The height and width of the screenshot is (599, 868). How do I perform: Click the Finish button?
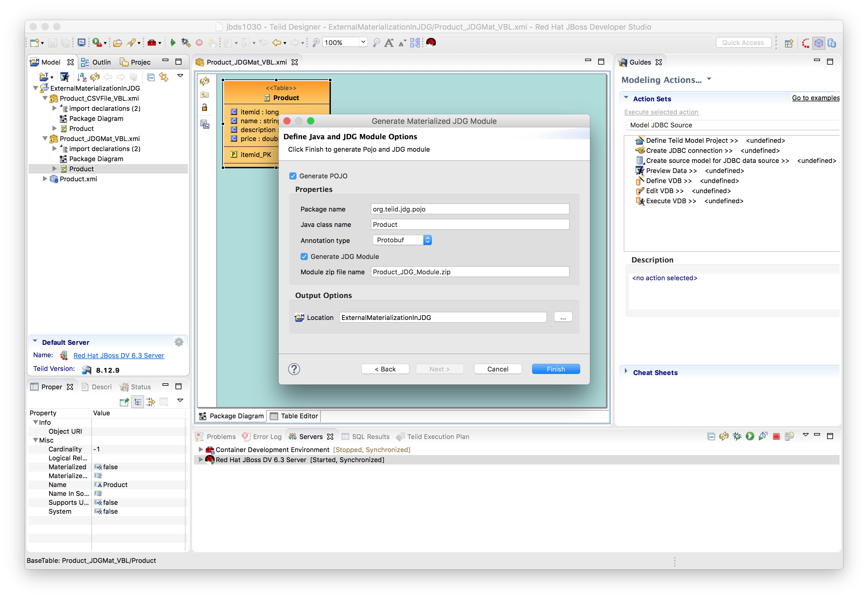click(x=556, y=369)
